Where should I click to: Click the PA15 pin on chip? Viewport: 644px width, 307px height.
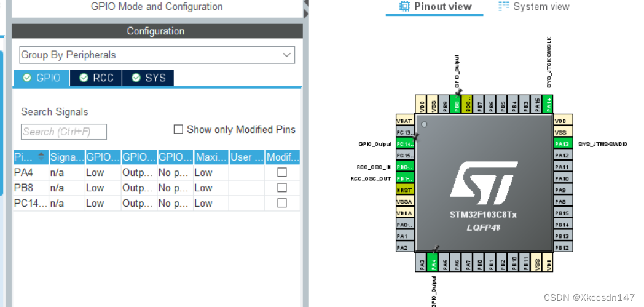click(x=536, y=105)
